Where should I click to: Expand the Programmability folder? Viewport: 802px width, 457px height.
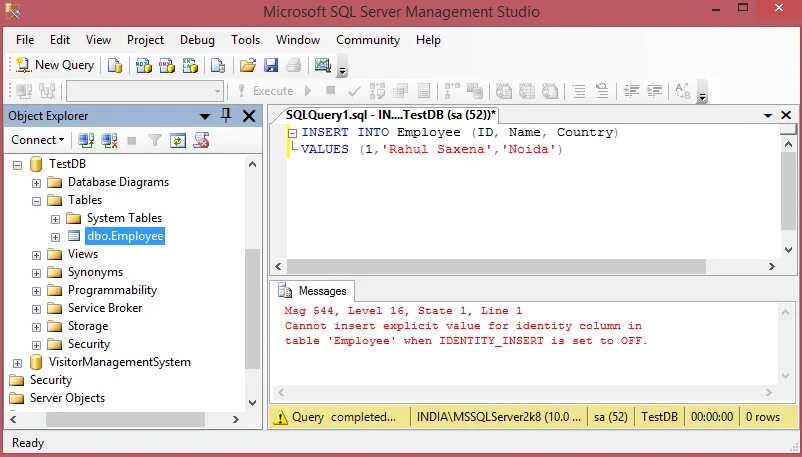(x=36, y=291)
